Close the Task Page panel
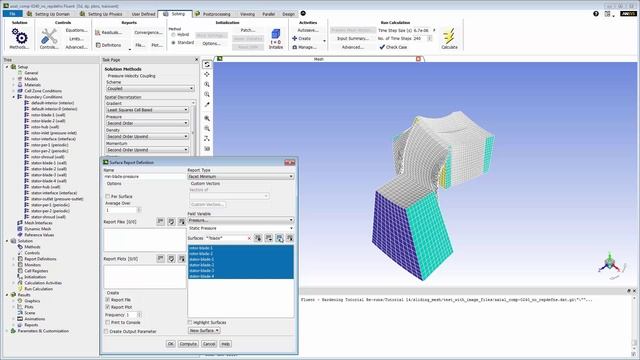The height and width of the screenshot is (360, 640). click(x=196, y=60)
